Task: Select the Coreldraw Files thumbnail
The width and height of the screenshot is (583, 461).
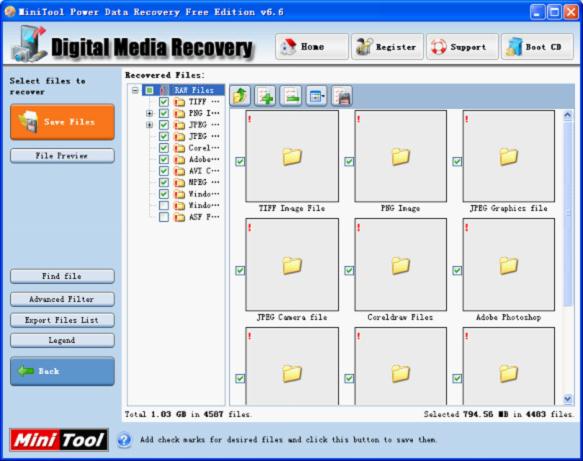Action: coord(400,265)
